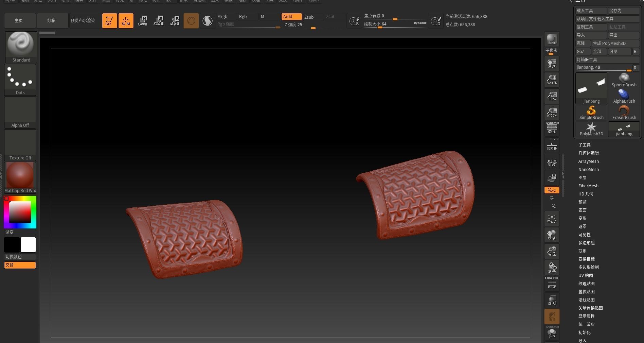The width and height of the screenshot is (644, 343).
Task: Toggle the 地网格 floor grid
Action: click(552, 144)
